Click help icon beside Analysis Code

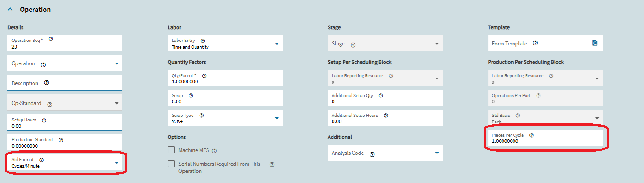click(x=372, y=154)
